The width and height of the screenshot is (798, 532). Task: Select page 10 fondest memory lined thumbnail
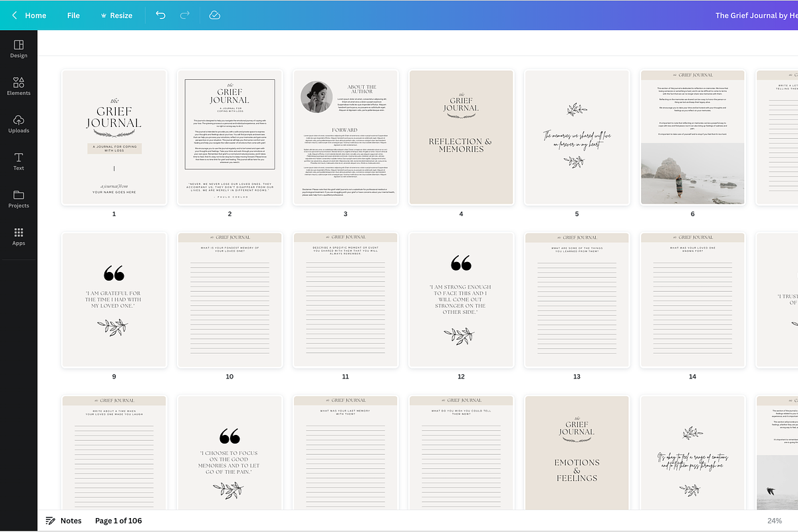[x=229, y=300]
